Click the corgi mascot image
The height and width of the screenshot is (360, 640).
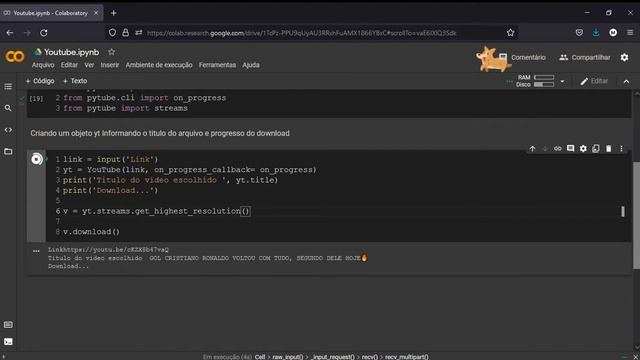point(492,59)
